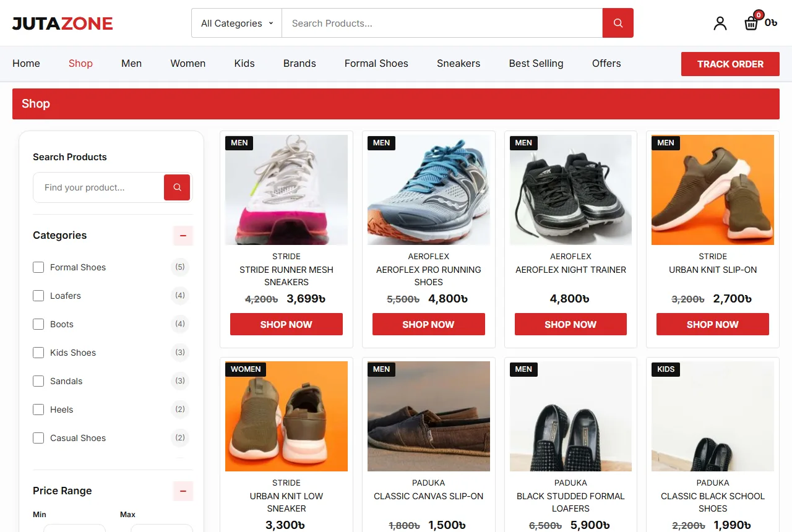Viewport: 792px width, 532px height.
Task: Click the red header search icon button
Action: [618, 23]
